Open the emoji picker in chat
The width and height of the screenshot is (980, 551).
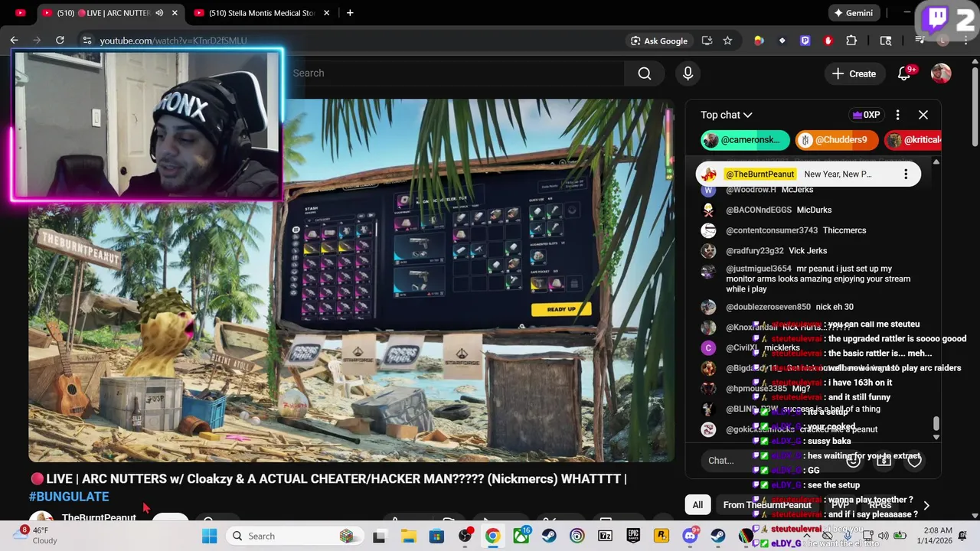click(x=854, y=460)
